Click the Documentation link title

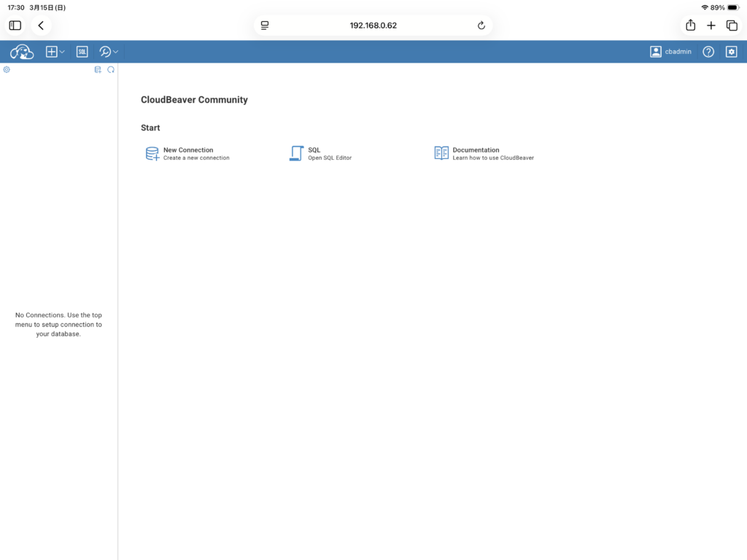(476, 150)
